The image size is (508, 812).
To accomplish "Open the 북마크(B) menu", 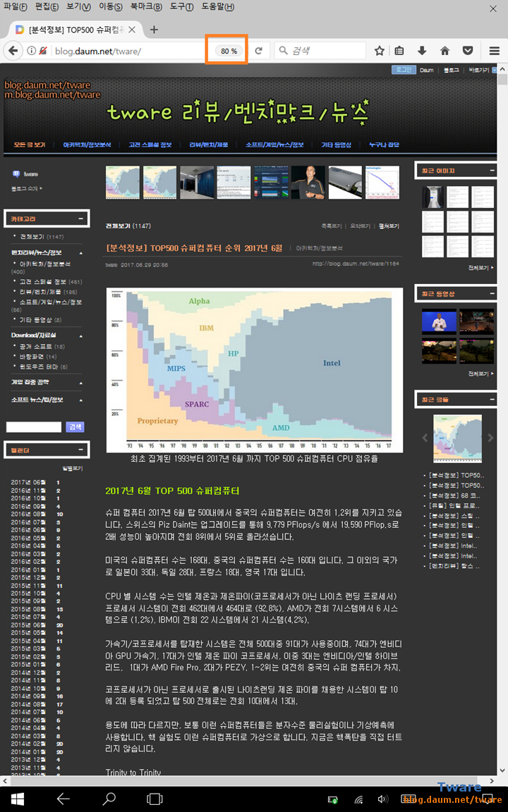I will (x=146, y=7).
